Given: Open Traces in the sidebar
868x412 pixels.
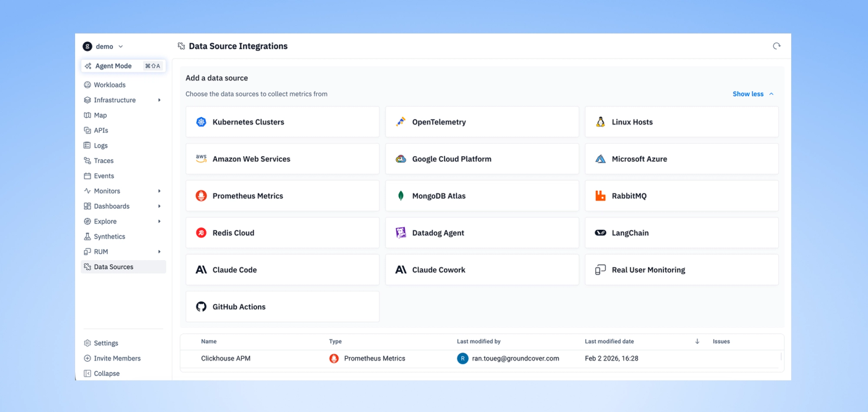Looking at the screenshot, I should [123, 161].
